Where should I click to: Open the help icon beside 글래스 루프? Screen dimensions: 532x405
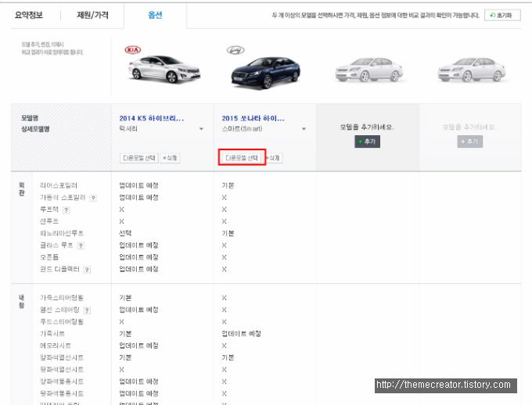81,246
